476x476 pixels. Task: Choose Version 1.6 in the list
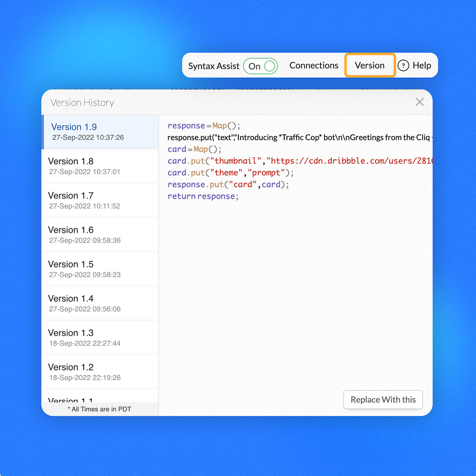[100, 235]
